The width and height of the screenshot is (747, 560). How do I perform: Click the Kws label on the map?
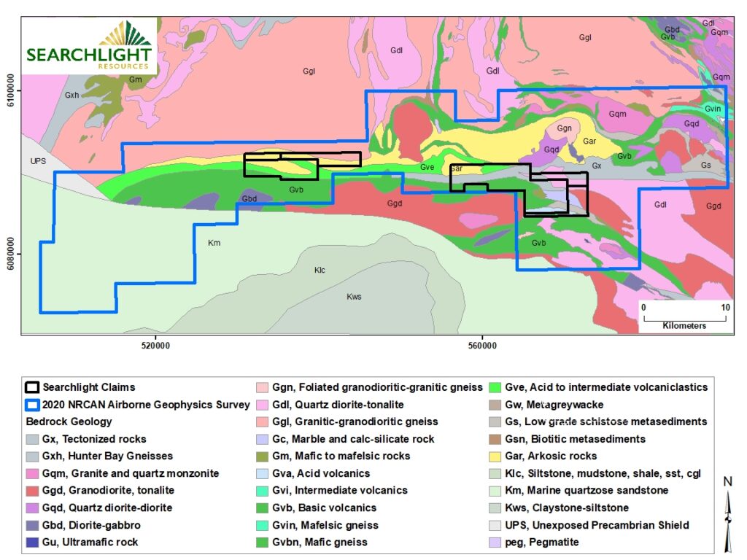point(353,297)
